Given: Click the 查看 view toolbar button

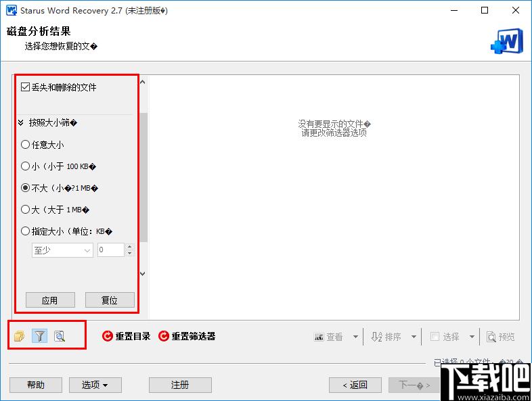Looking at the screenshot, I should (328, 337).
